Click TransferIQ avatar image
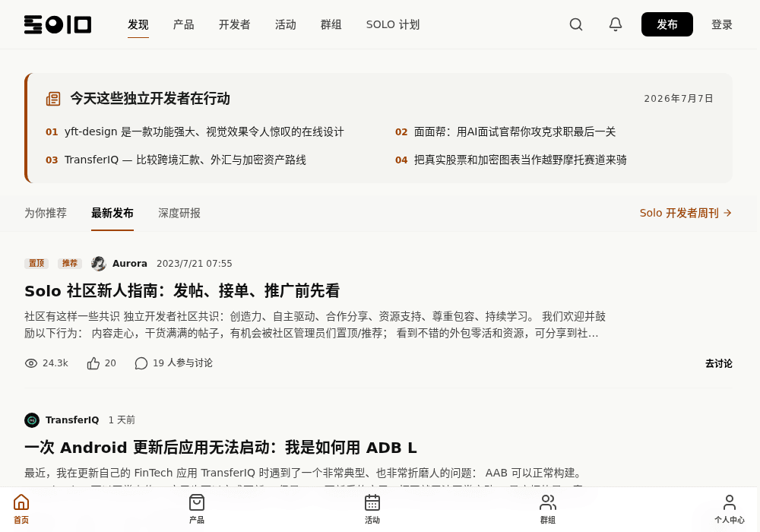The image size is (760, 532). click(x=32, y=420)
